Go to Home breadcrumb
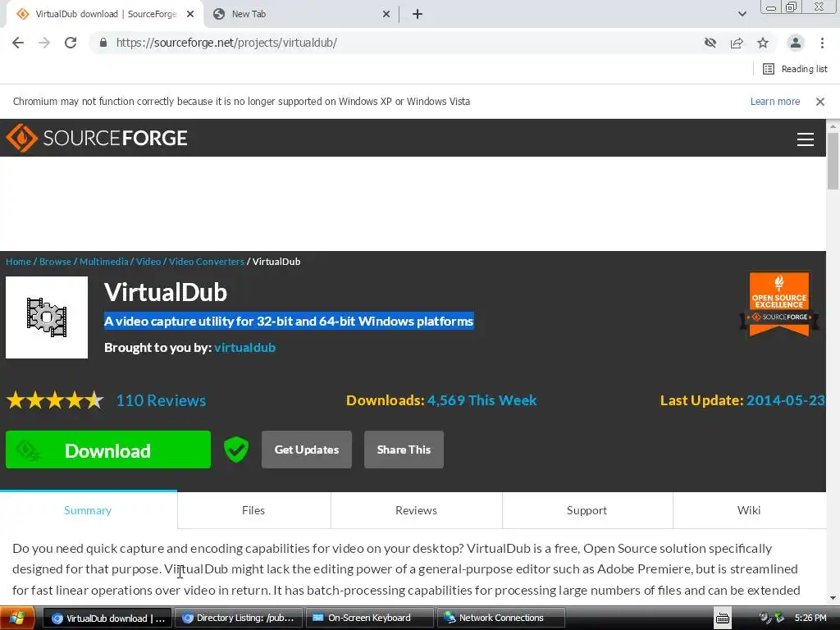 [x=18, y=262]
